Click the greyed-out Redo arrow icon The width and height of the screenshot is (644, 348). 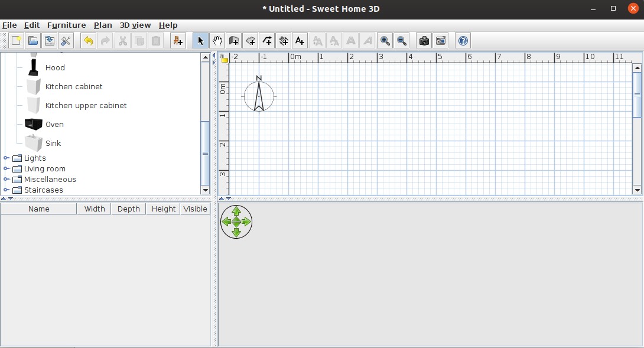[105, 41]
